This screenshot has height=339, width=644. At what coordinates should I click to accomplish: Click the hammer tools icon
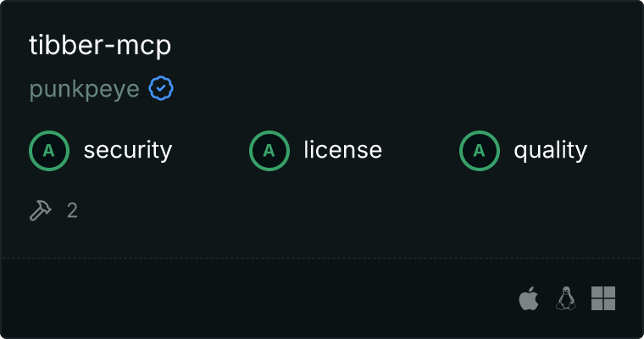coord(41,210)
